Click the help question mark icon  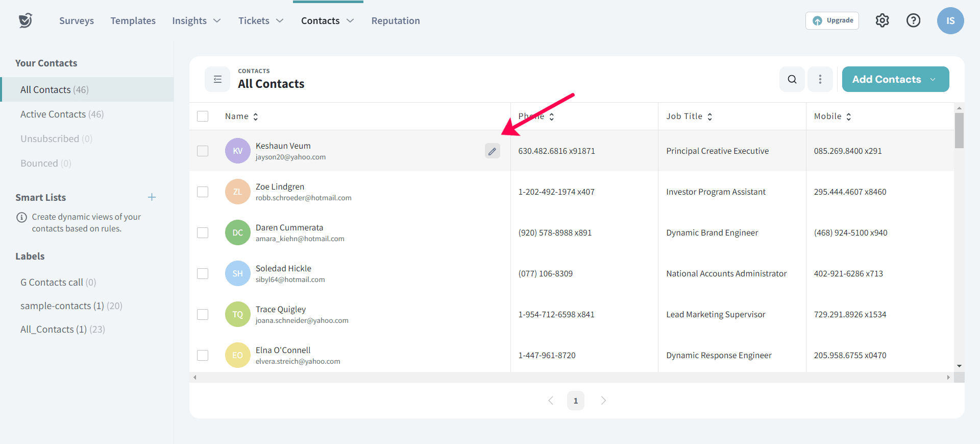913,20
